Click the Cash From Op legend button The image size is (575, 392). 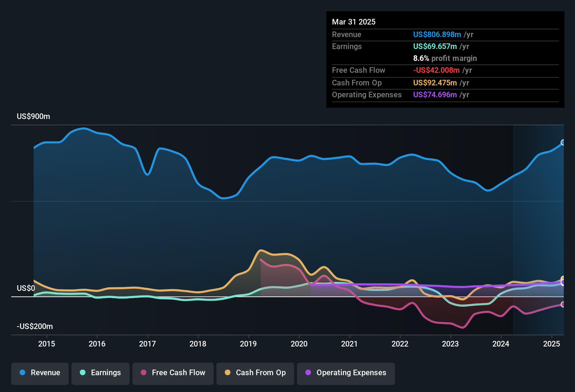[255, 373]
